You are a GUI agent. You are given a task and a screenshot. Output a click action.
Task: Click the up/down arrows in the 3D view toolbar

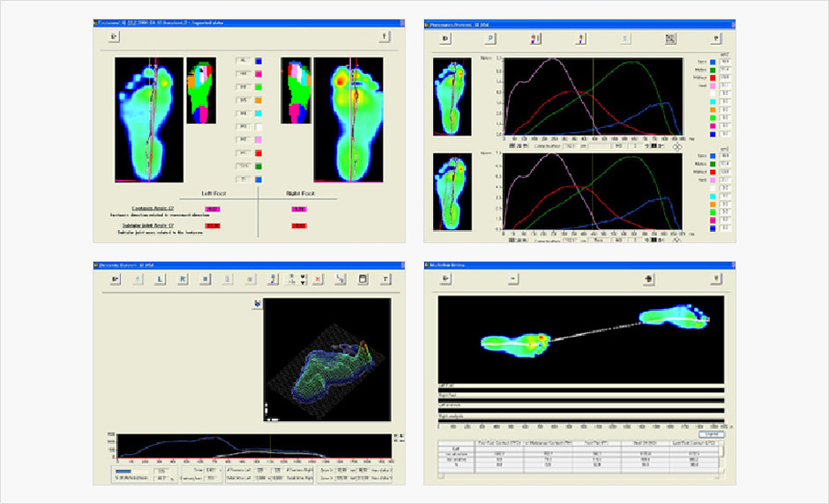pos(303,279)
